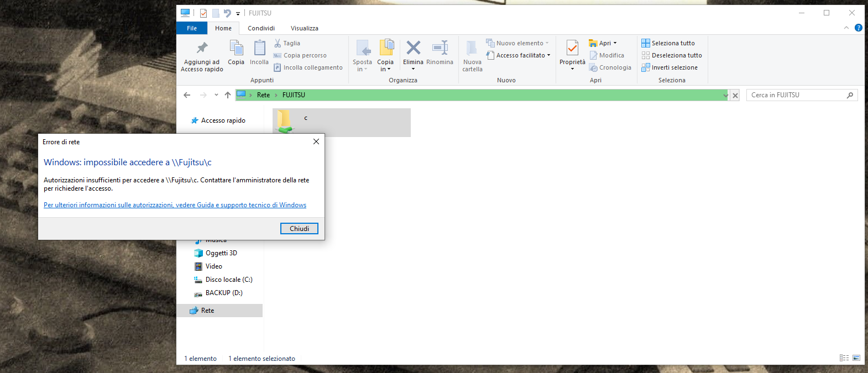
Task: Click Deseleziona tutto
Action: point(672,55)
